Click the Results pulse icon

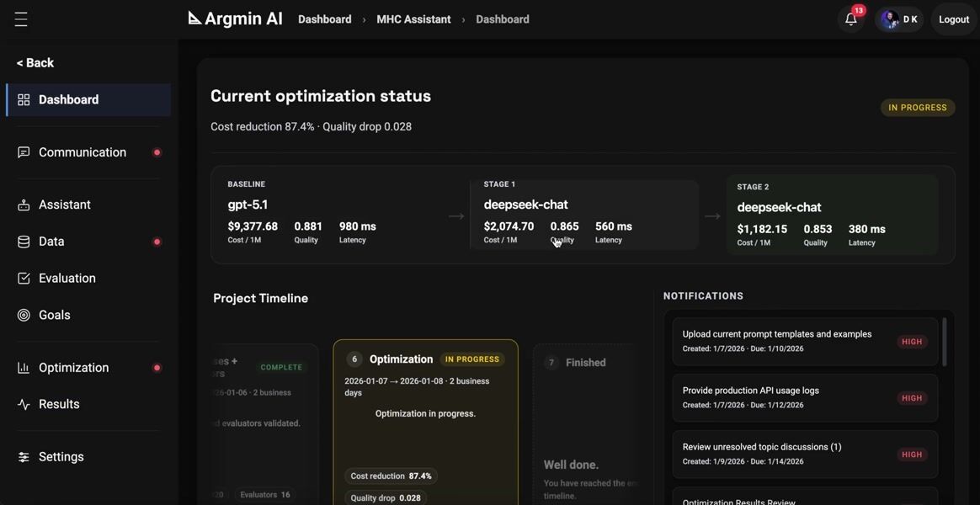[24, 405]
